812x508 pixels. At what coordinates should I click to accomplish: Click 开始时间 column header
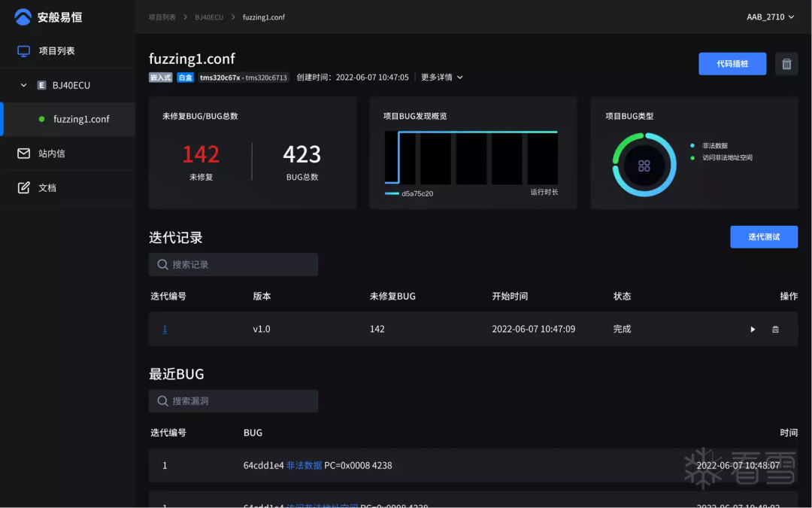pyautogui.click(x=510, y=296)
